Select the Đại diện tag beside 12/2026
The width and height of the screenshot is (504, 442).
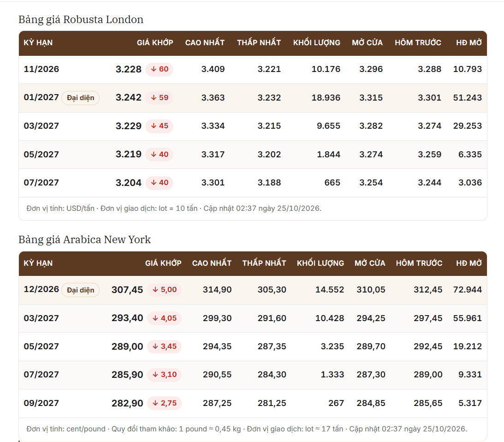point(80,290)
